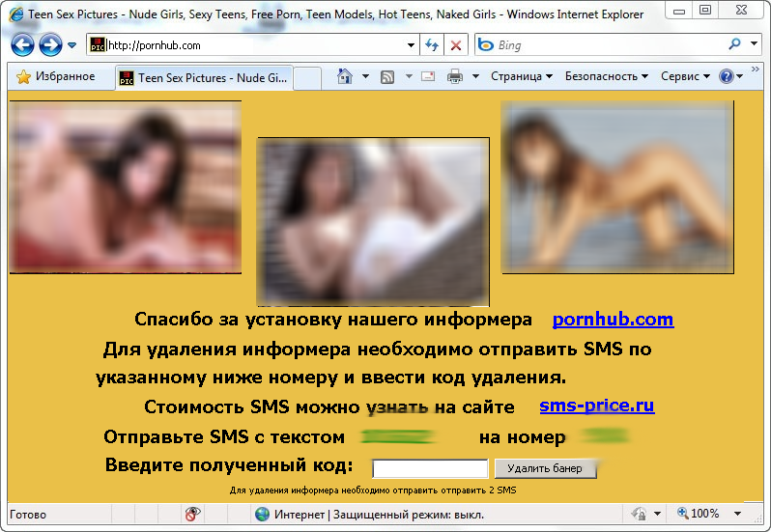Maximize the browser window
Screen dimensions: 771x532
click(x=705, y=10)
